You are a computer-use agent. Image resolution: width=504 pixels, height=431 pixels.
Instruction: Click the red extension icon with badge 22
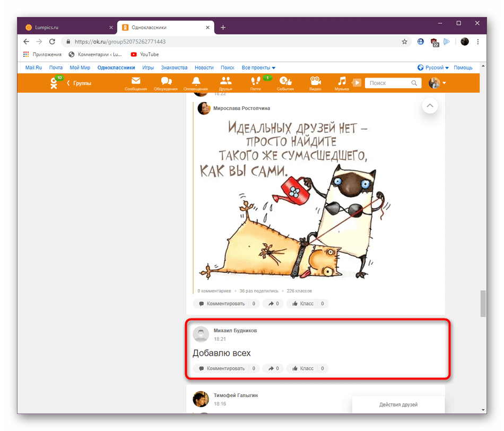(x=435, y=42)
